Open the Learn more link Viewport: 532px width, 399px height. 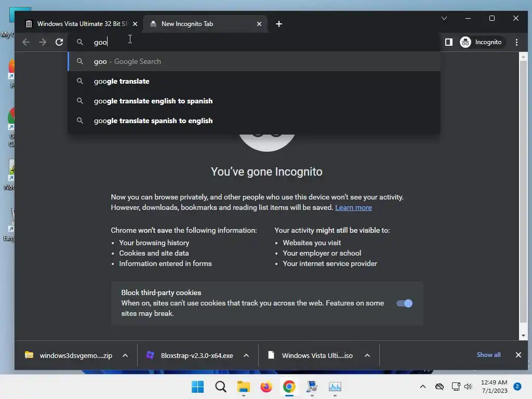(x=353, y=207)
